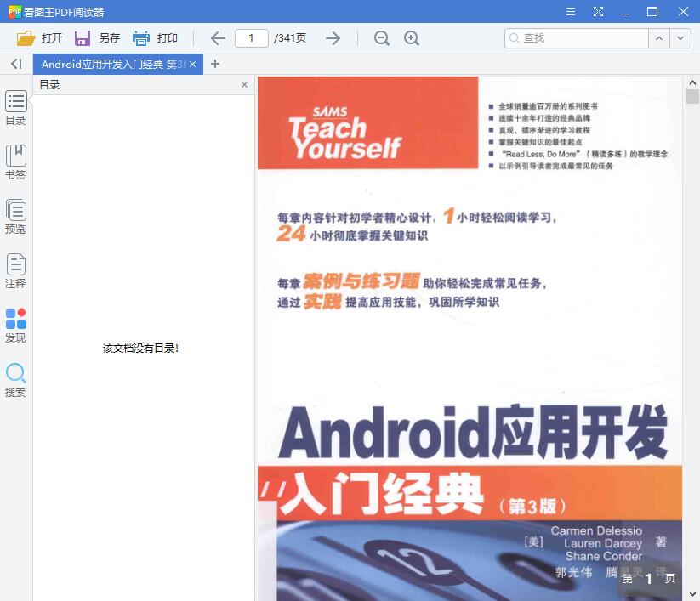Open the title bar hamburger menu
Viewport: 700px width, 601px height.
tap(571, 12)
